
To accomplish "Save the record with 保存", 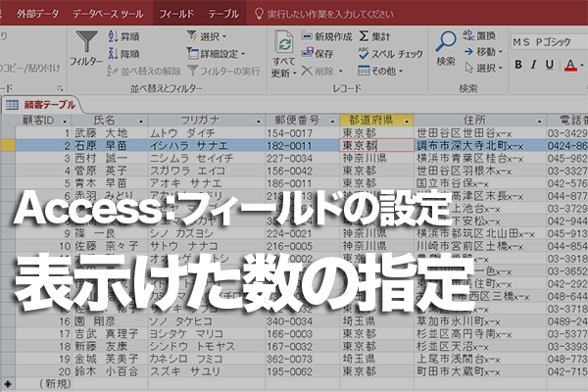I will click(x=318, y=54).
